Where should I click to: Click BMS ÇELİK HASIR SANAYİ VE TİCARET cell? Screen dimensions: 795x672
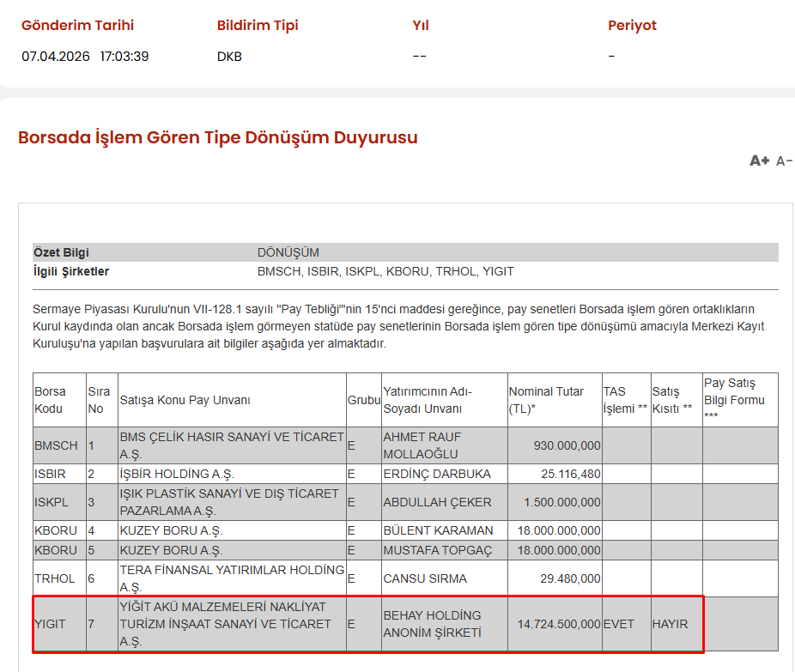232,445
